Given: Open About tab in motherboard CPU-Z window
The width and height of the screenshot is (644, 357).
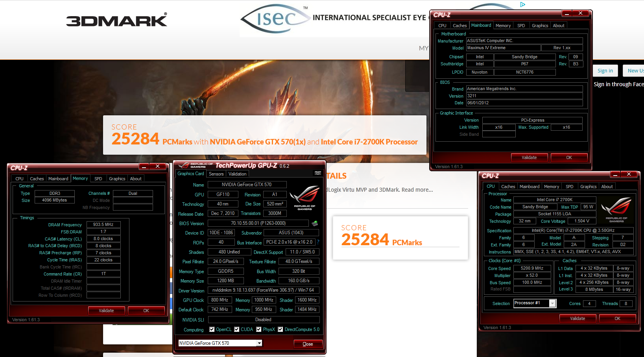Looking at the screenshot, I should (x=559, y=26).
